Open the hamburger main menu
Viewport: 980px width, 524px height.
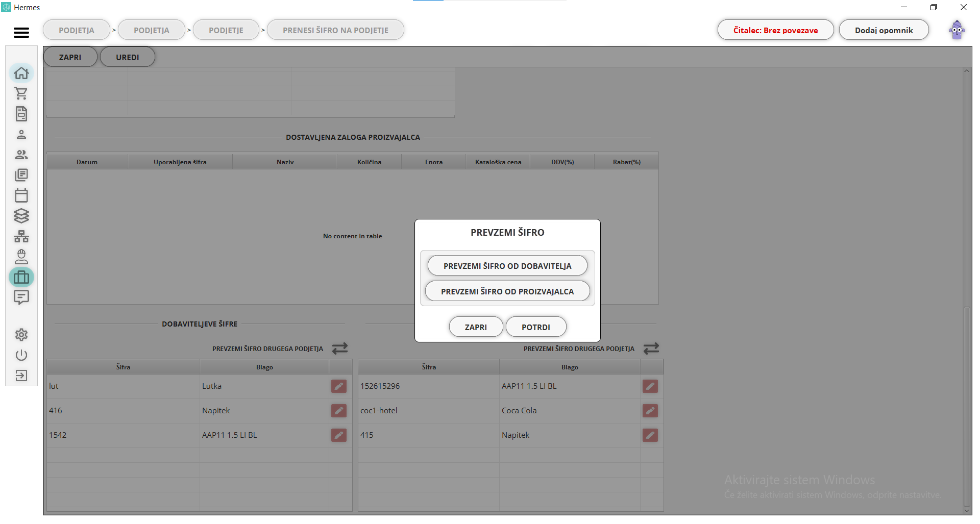21,33
